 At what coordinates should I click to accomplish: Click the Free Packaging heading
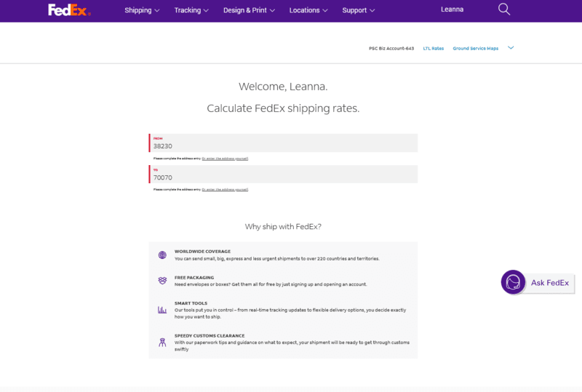(194, 278)
